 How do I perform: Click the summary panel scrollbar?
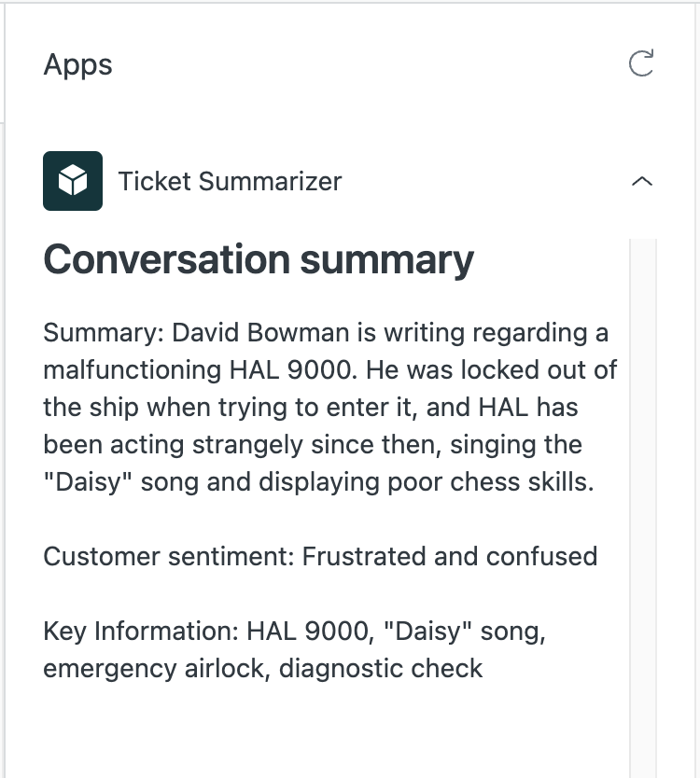(638, 373)
